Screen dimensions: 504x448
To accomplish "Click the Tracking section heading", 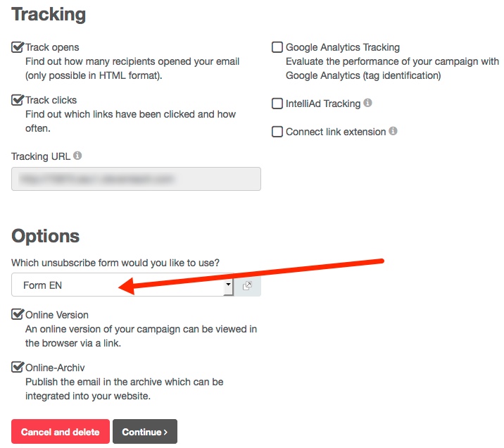I will pos(49,14).
